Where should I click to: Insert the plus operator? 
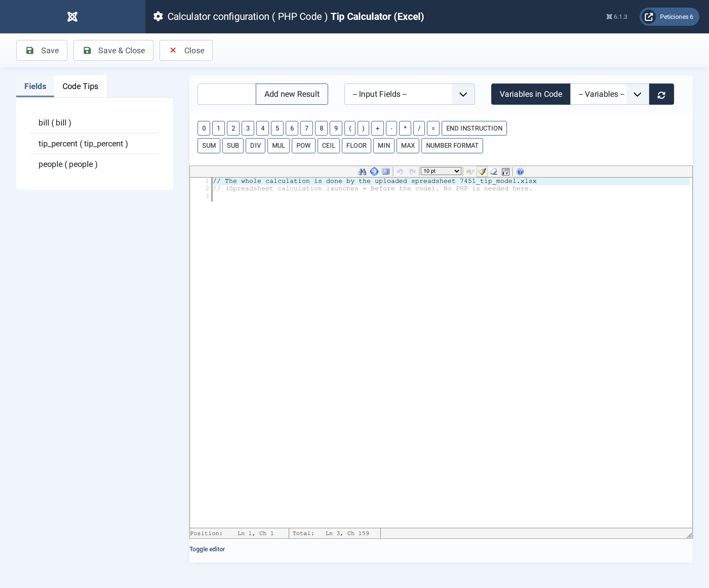pyautogui.click(x=377, y=128)
